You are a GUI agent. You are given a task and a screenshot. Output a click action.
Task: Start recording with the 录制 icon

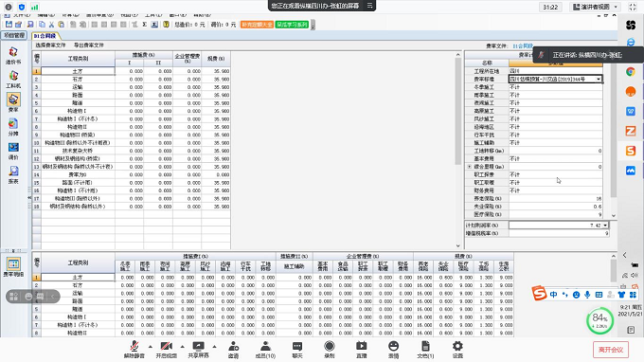coord(330,350)
